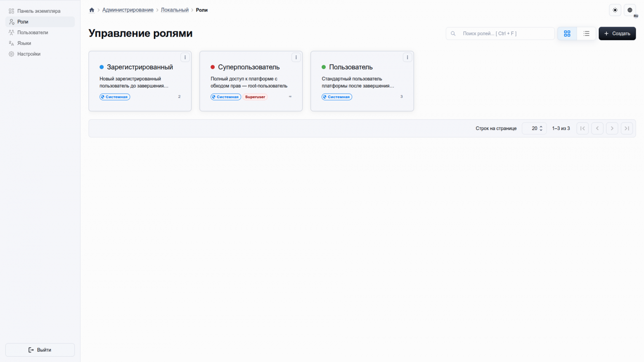This screenshot has height=362, width=644.
Task: Click Системная badge on Суперпользователь card
Action: pyautogui.click(x=226, y=97)
